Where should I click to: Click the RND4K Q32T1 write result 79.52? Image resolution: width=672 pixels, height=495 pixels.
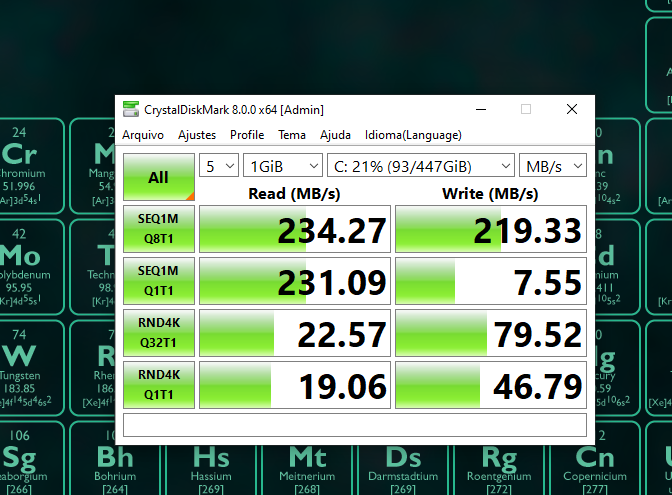491,333
